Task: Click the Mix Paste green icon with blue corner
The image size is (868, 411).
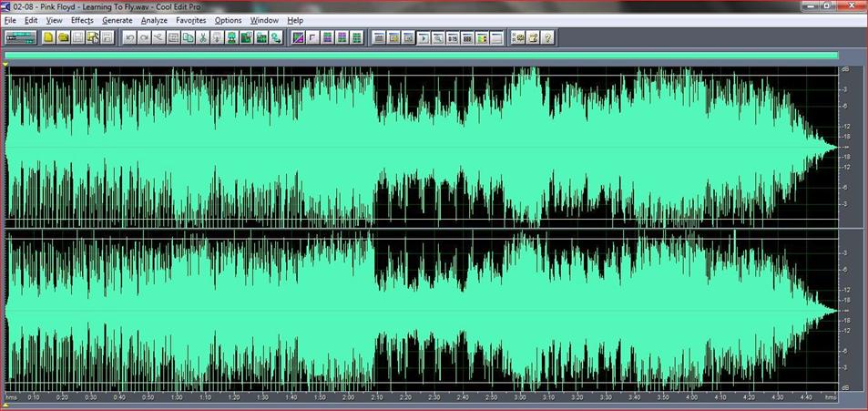Action: (246, 37)
